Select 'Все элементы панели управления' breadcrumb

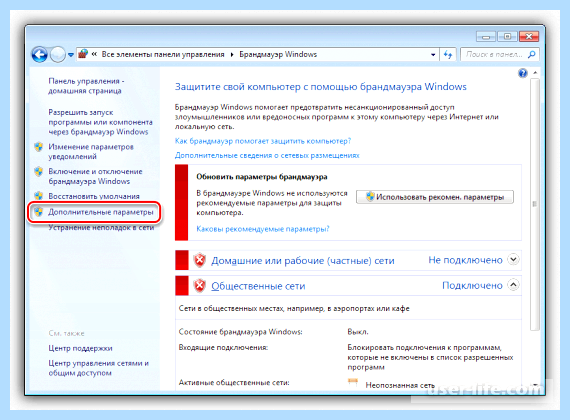click(x=163, y=54)
